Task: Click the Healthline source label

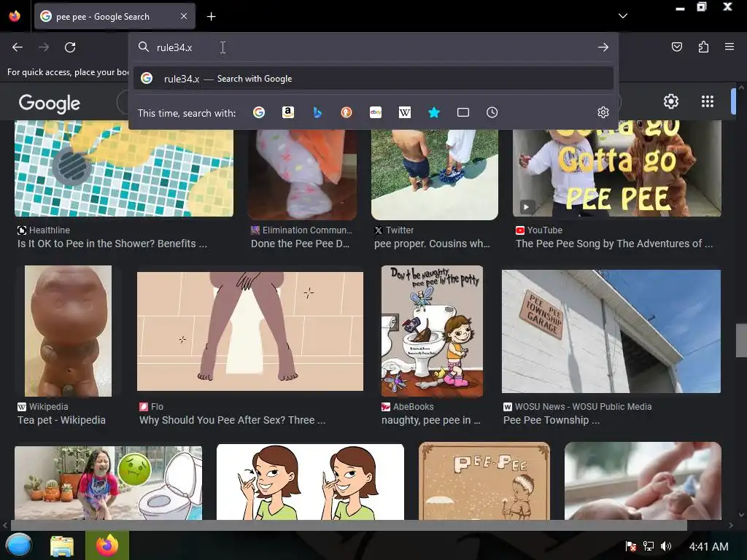Action: (44, 230)
